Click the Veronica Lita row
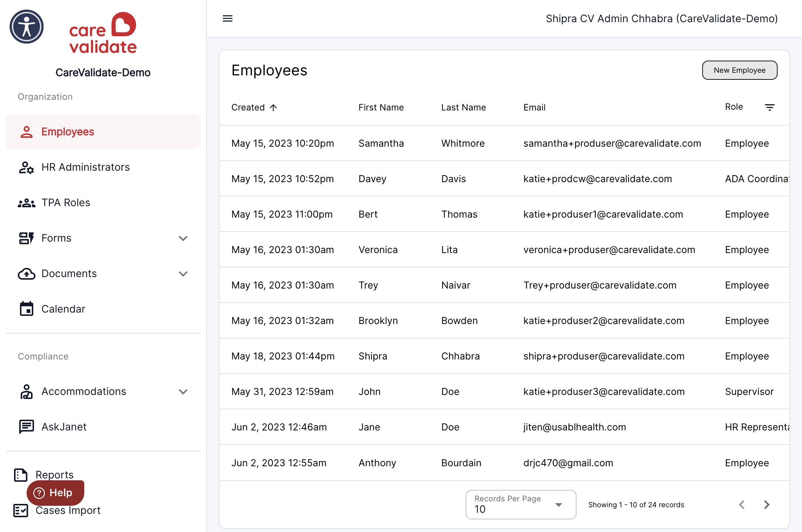Screen dimensions: 802x532 point(504,250)
